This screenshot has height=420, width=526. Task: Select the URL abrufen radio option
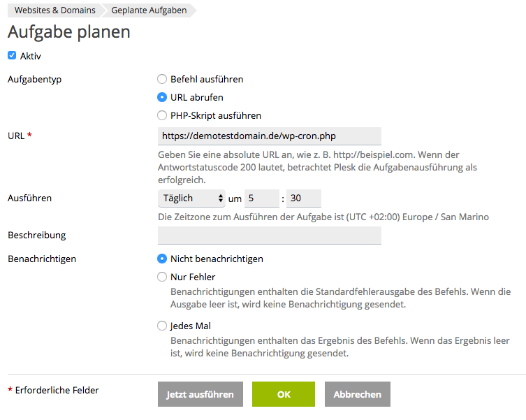click(x=162, y=97)
